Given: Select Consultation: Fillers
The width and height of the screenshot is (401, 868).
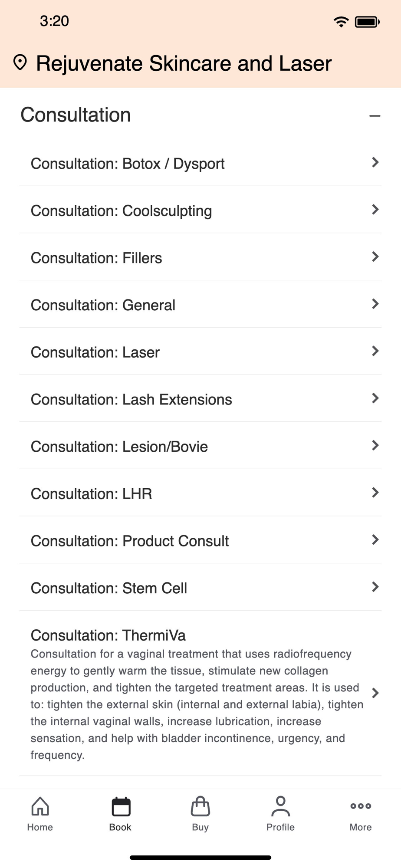Looking at the screenshot, I should coord(96,258).
